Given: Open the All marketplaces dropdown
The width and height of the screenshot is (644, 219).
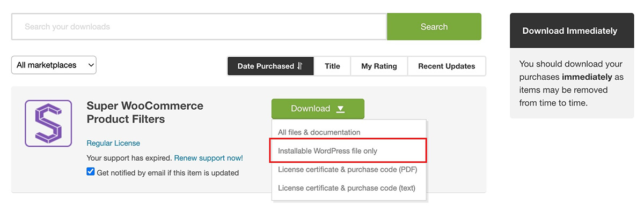Looking at the screenshot, I should (x=54, y=65).
